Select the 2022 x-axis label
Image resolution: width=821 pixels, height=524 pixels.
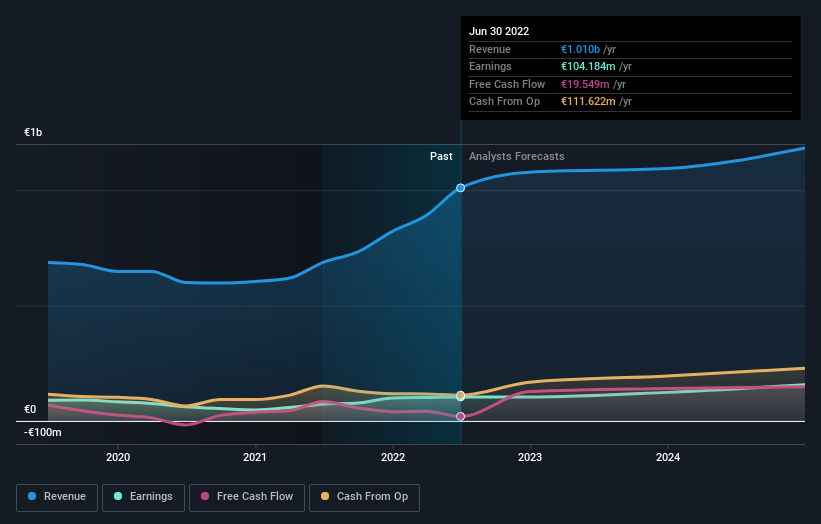[x=393, y=458]
